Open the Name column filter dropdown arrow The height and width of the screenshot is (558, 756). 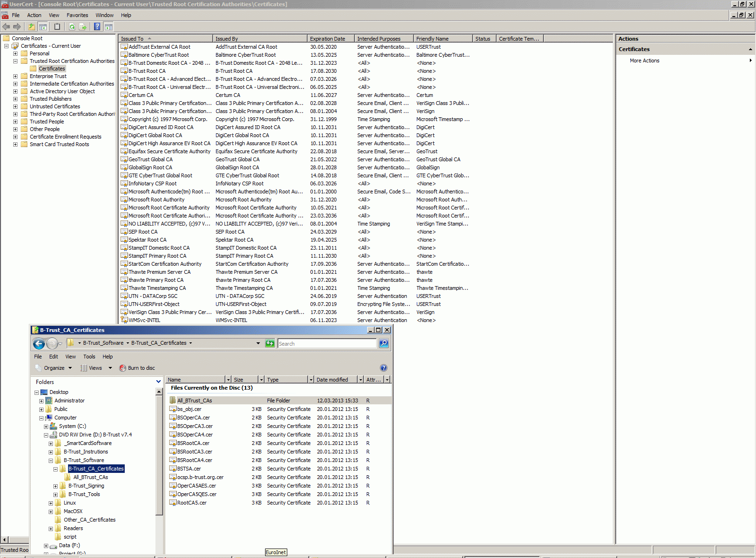[229, 380]
